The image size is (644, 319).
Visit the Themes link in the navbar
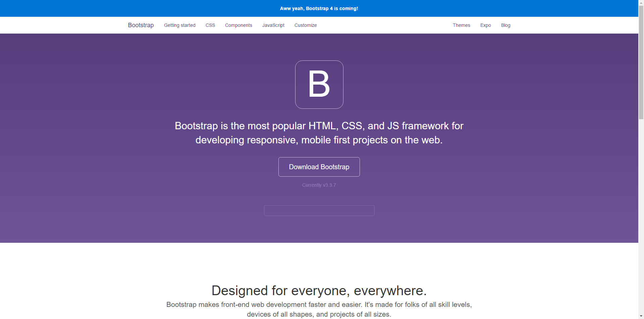[x=462, y=25]
